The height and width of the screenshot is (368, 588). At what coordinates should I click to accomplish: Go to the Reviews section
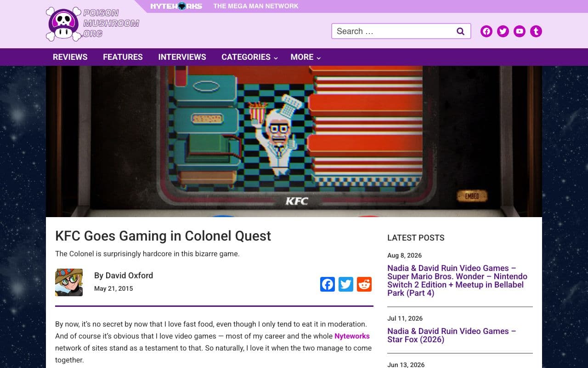click(x=70, y=57)
